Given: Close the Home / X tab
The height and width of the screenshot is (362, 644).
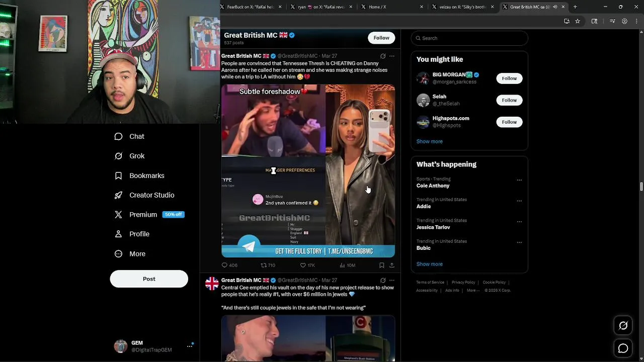Looking at the screenshot, I should pyautogui.click(x=422, y=7).
